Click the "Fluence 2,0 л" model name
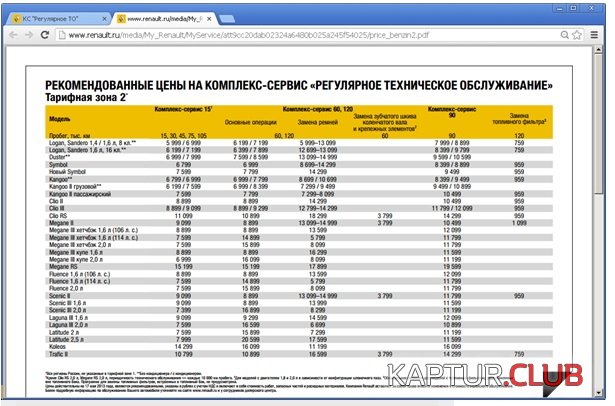The image size is (615, 406). pos(66,288)
